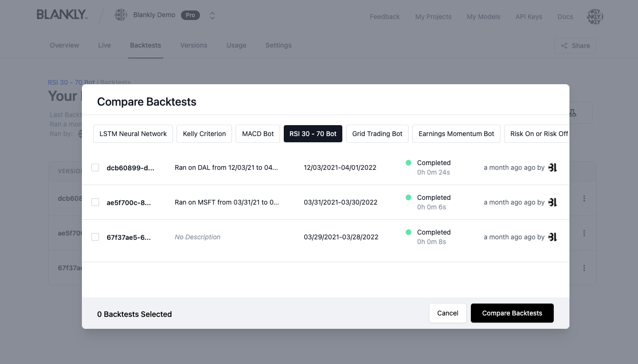
Task: Switch to the Versions tab
Action: pyautogui.click(x=193, y=45)
